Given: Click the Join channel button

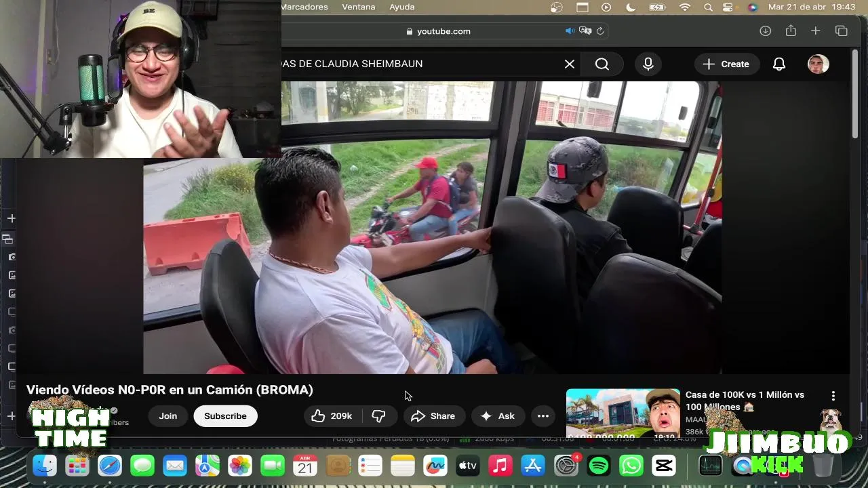Looking at the screenshot, I should 167,416.
